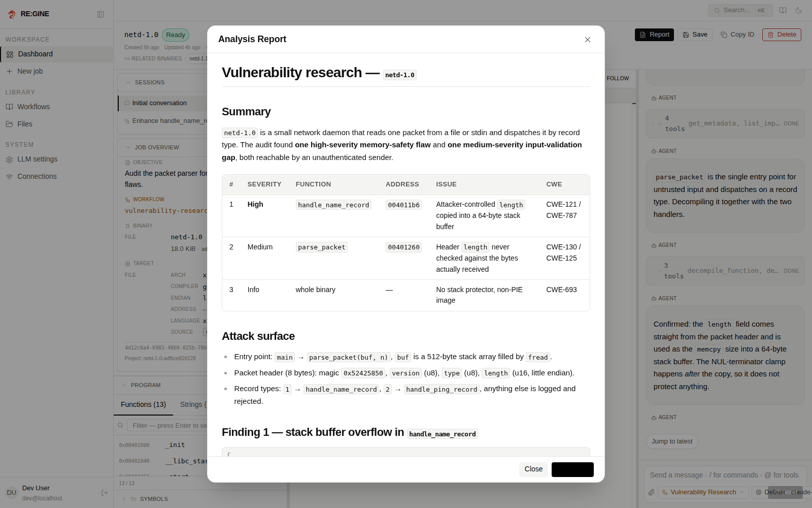Click the handle_name_record function cell
Viewport: 812px width, 508px height.
point(333,205)
